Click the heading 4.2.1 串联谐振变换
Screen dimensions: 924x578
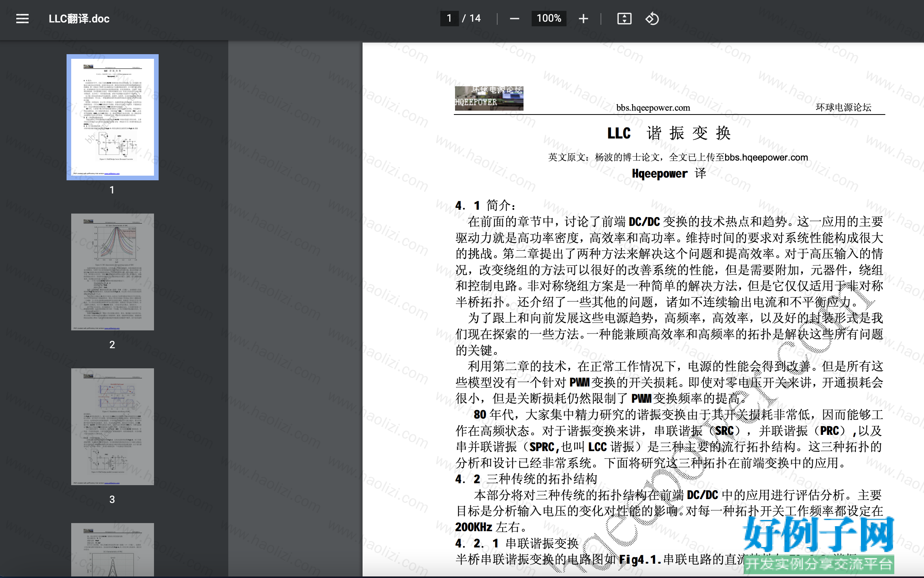coord(517,543)
